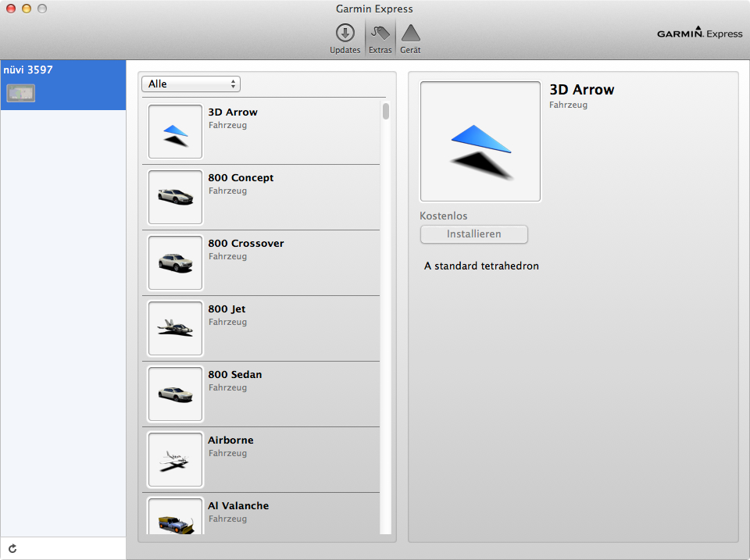Click the 3D Arrow list thumbnail

175,131
